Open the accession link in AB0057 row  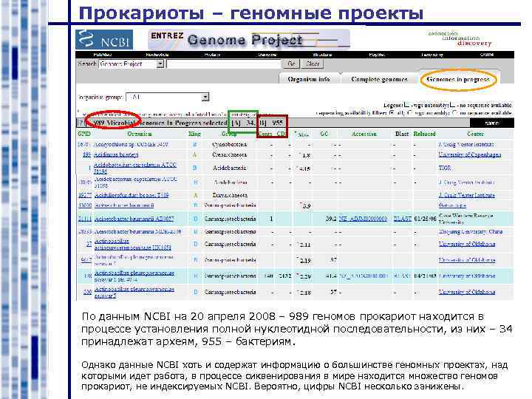point(363,219)
